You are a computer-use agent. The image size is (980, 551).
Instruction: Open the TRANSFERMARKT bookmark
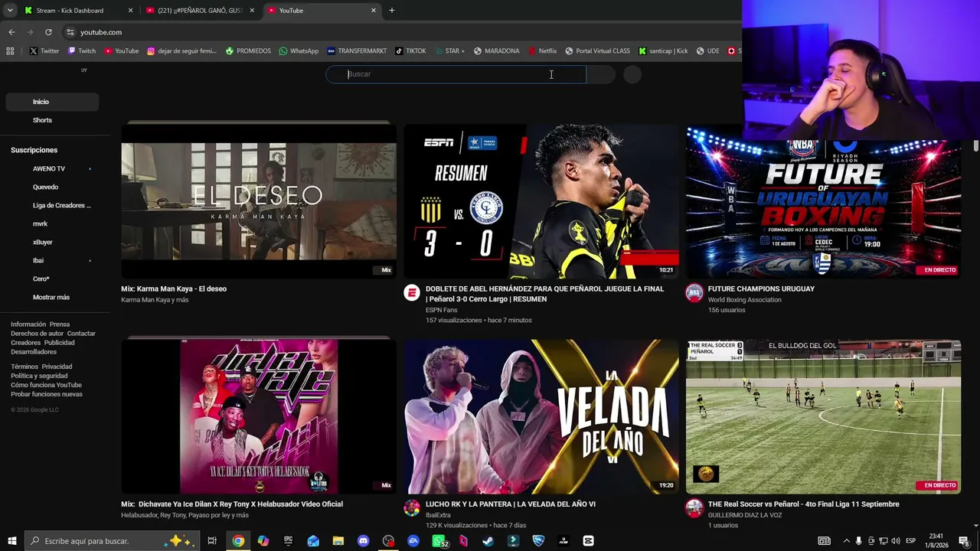pyautogui.click(x=357, y=51)
